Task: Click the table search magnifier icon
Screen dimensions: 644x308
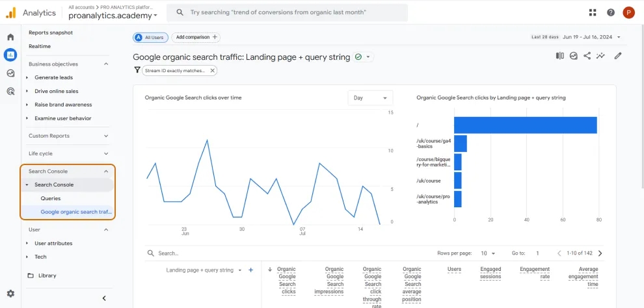Action: pos(151,253)
